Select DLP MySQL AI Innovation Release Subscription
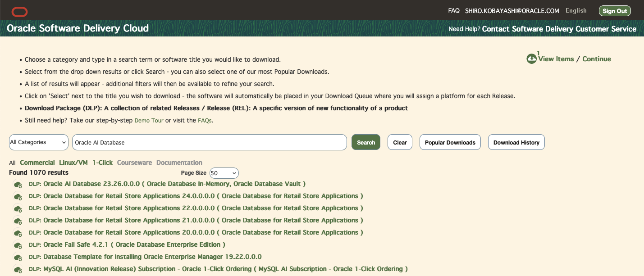 point(218,269)
